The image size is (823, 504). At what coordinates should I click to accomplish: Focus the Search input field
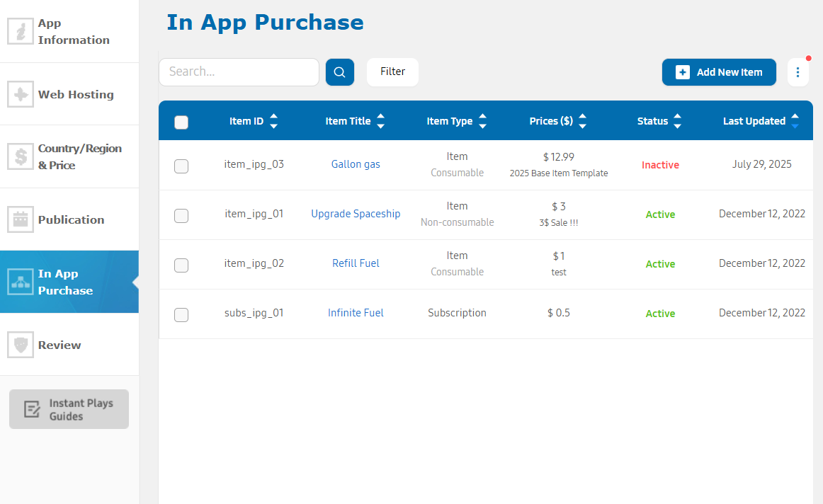[x=239, y=72]
